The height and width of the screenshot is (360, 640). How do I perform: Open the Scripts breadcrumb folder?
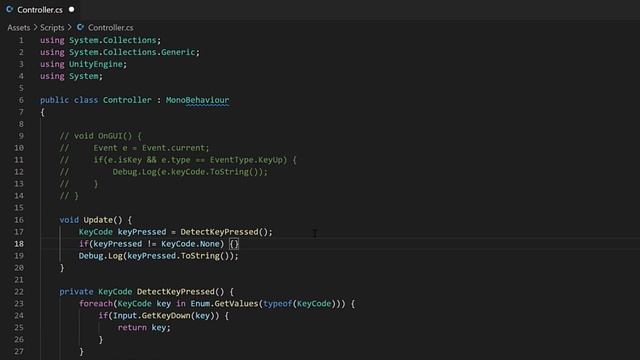[52, 28]
